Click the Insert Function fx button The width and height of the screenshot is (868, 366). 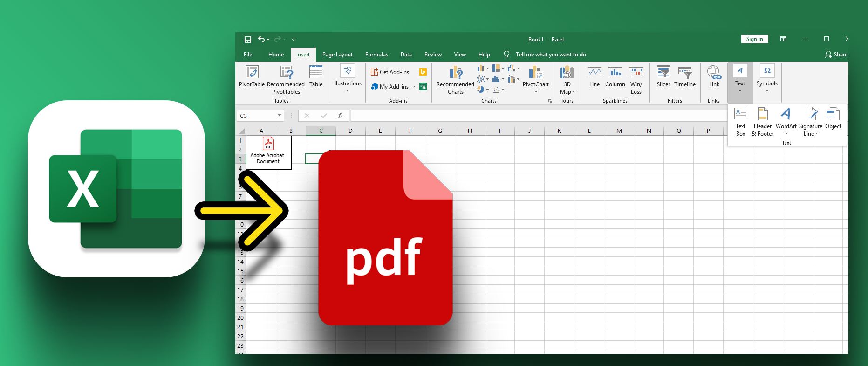click(341, 116)
